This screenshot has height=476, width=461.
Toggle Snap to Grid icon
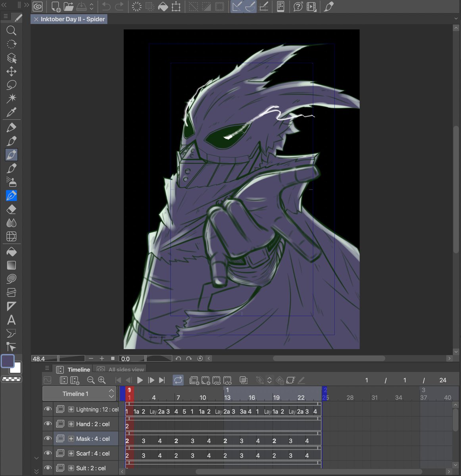(x=264, y=6)
